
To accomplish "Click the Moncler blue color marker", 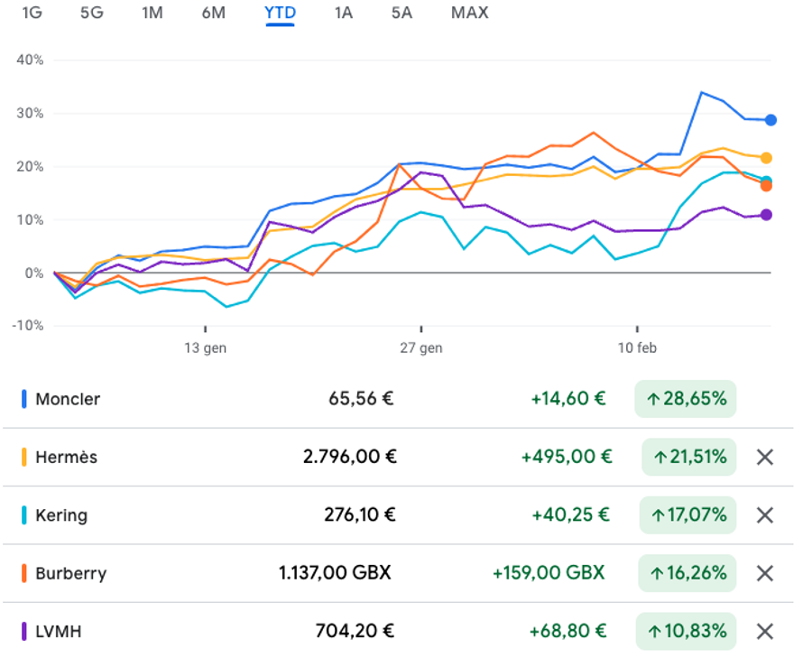I will pyautogui.click(x=23, y=399).
